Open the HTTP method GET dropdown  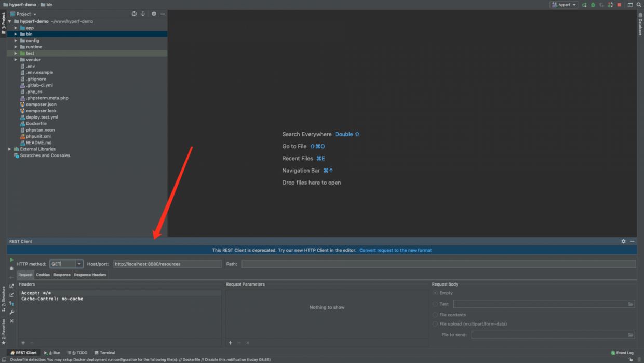click(79, 264)
